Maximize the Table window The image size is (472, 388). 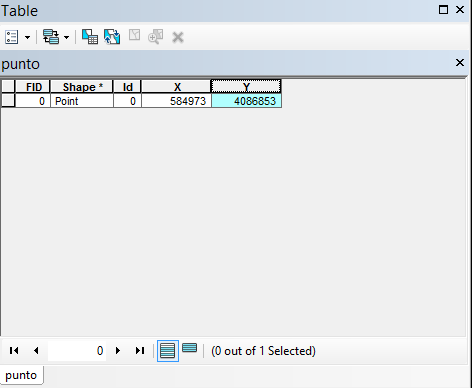click(443, 10)
